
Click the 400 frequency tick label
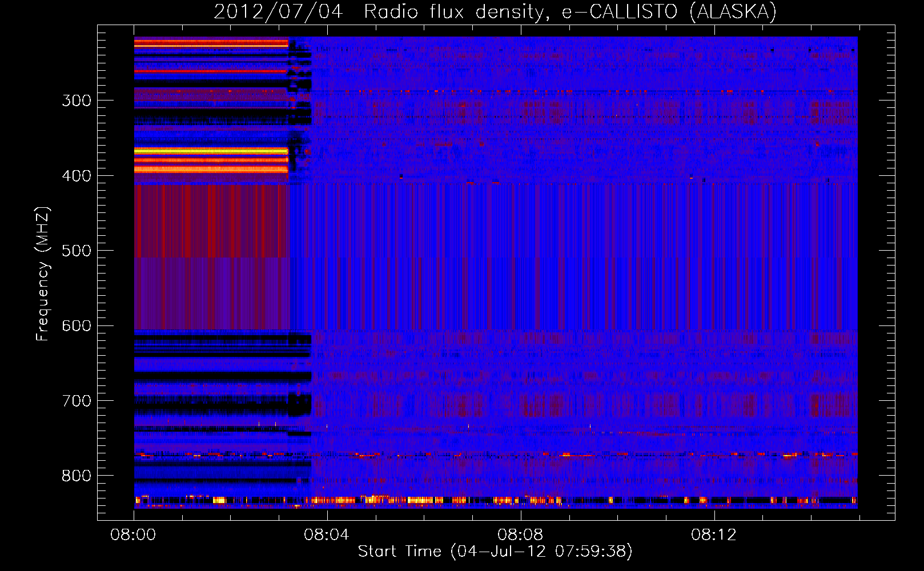(77, 176)
